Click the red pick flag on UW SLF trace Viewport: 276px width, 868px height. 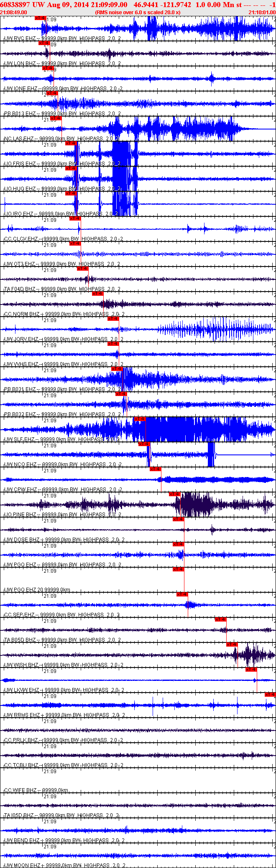(x=140, y=419)
